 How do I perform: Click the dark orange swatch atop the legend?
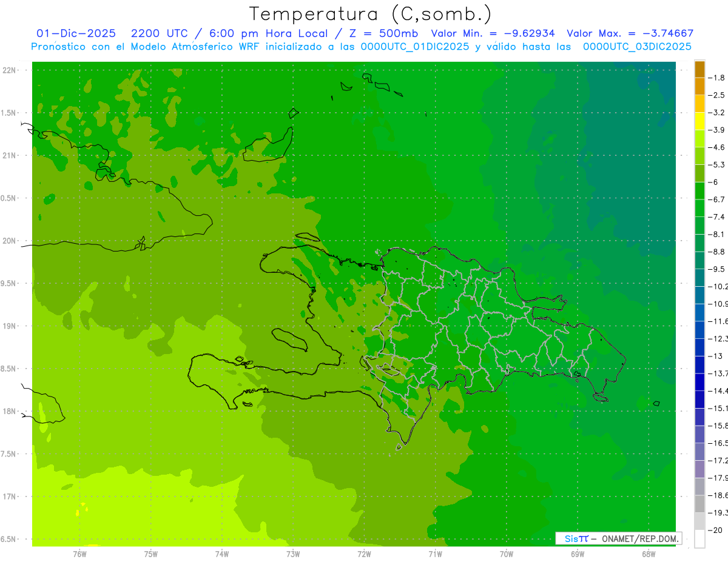[699, 69]
